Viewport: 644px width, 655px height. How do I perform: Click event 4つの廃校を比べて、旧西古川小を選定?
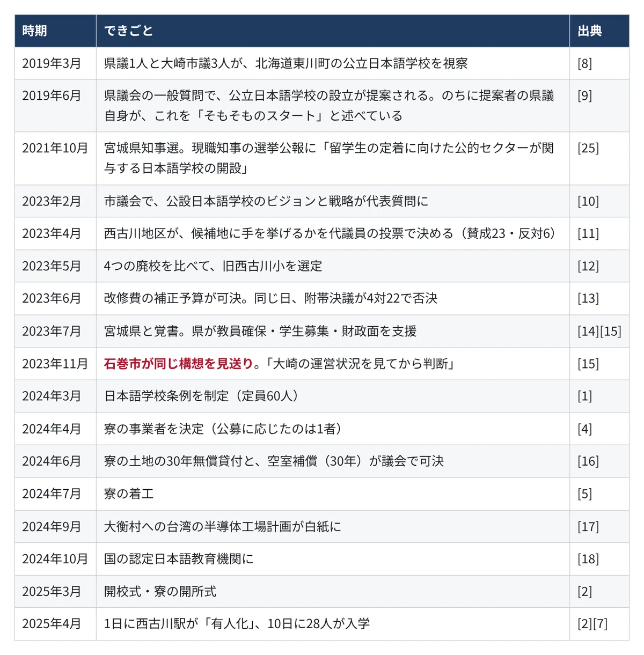(x=213, y=266)
